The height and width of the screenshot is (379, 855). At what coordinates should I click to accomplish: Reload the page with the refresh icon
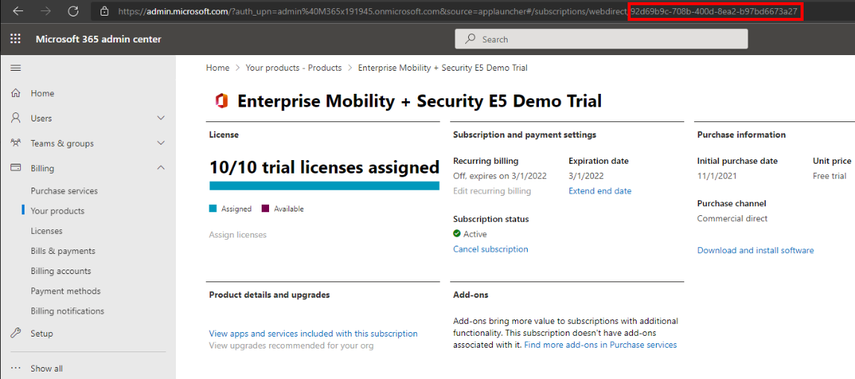74,11
